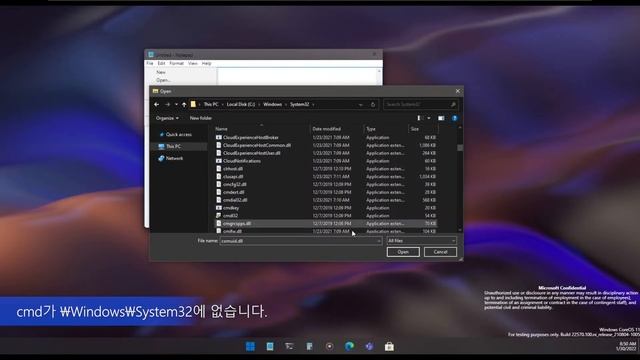Sort by Name column header
The image size is (640, 360).
click(221, 129)
